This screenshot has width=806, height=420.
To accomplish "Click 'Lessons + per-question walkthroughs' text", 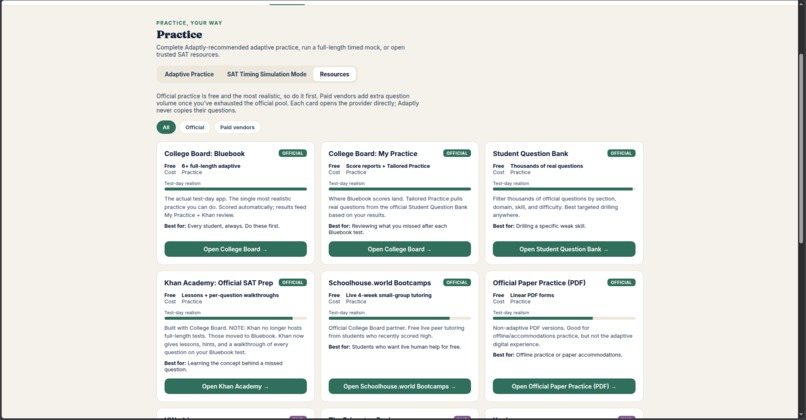I will 230,295.
